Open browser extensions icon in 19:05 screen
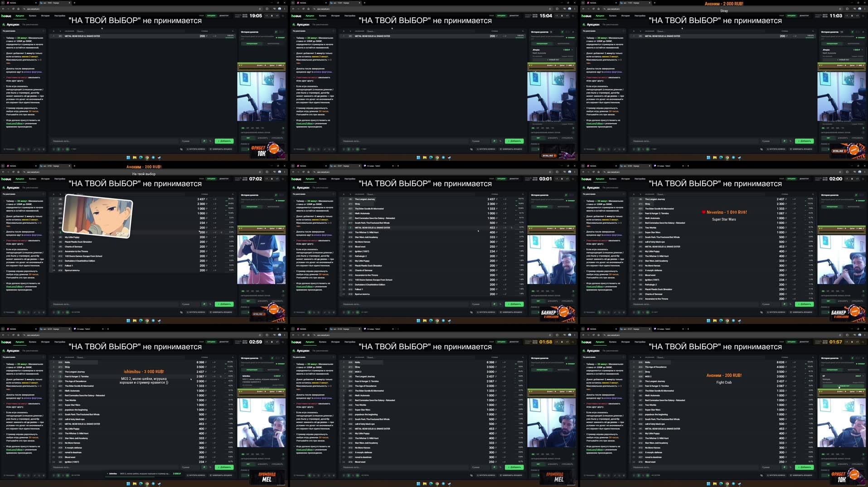The width and height of the screenshot is (868, 487). [x=267, y=9]
